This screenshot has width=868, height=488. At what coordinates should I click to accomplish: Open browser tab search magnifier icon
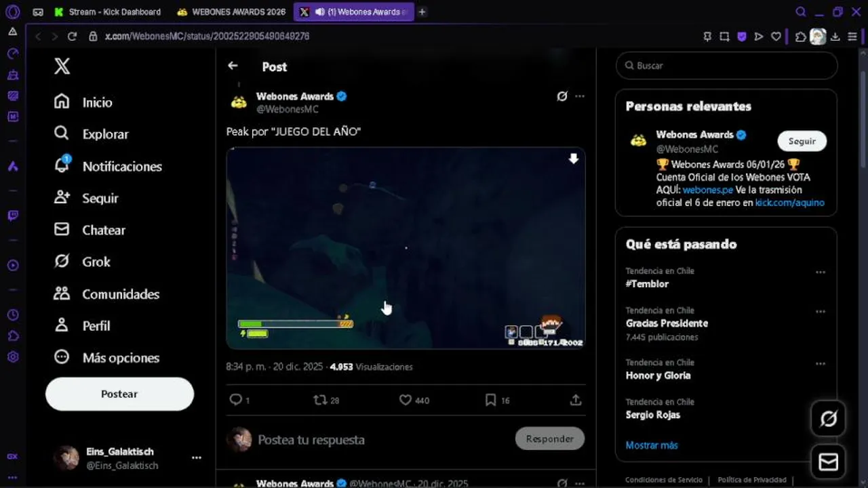[801, 12]
